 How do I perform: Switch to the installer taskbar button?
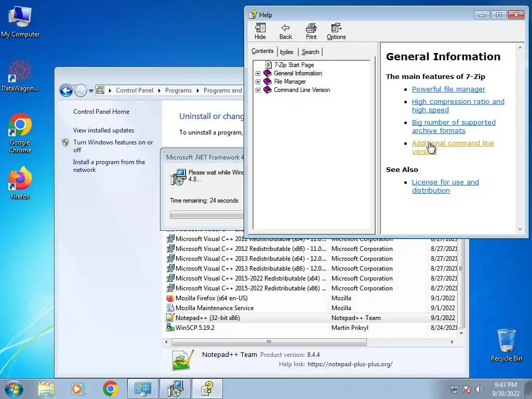tap(175, 389)
